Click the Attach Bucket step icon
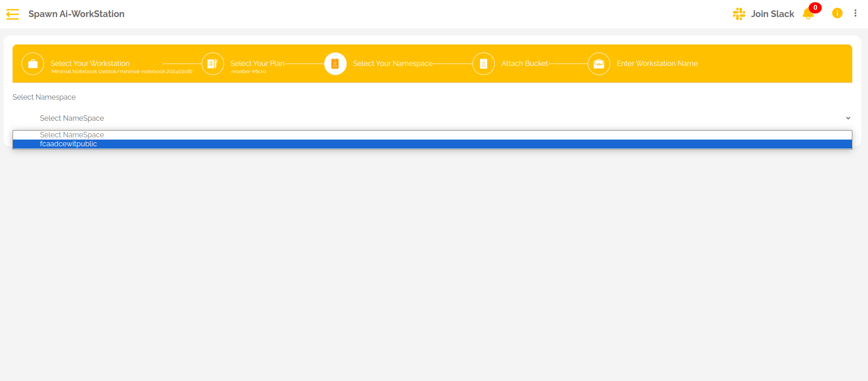 (483, 64)
